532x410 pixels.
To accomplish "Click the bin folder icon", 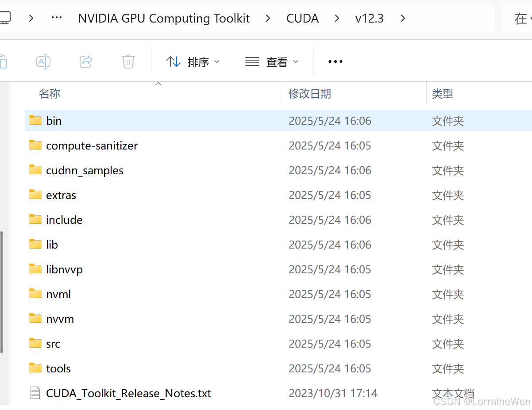I will [35, 120].
